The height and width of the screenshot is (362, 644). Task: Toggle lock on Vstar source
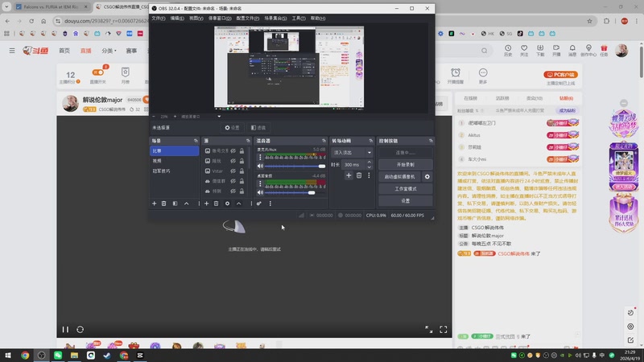(242, 171)
